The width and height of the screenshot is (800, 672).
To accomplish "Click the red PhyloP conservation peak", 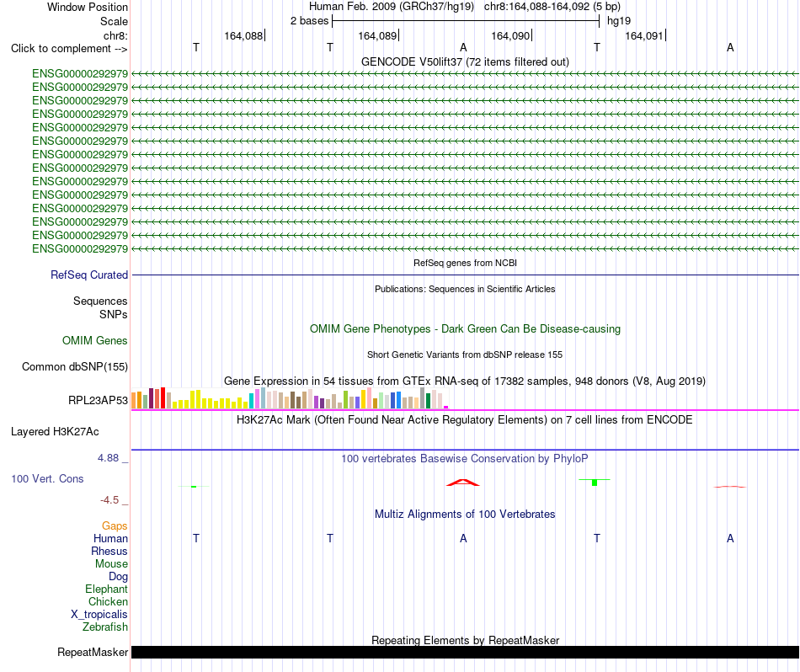I will pos(463,483).
